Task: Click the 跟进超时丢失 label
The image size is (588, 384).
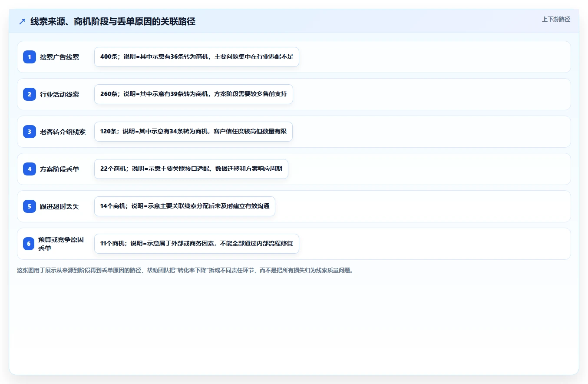Action: 59,206
